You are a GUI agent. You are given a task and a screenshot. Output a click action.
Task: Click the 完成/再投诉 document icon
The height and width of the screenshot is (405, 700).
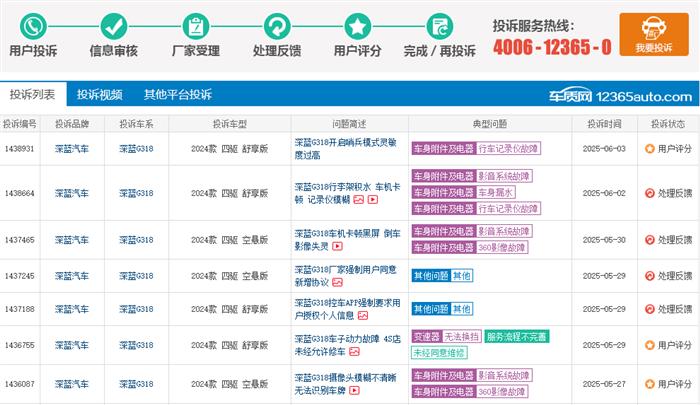click(x=440, y=26)
